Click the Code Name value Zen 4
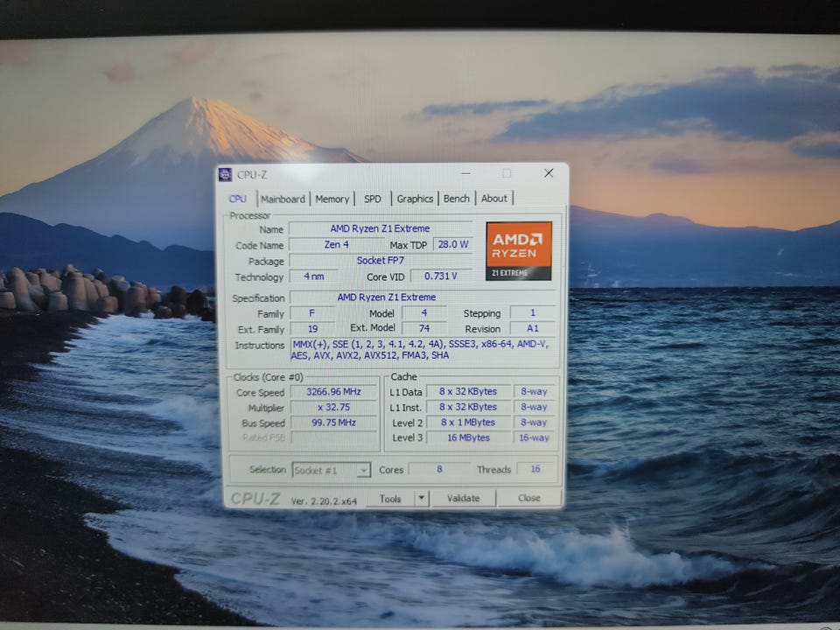 (336, 244)
